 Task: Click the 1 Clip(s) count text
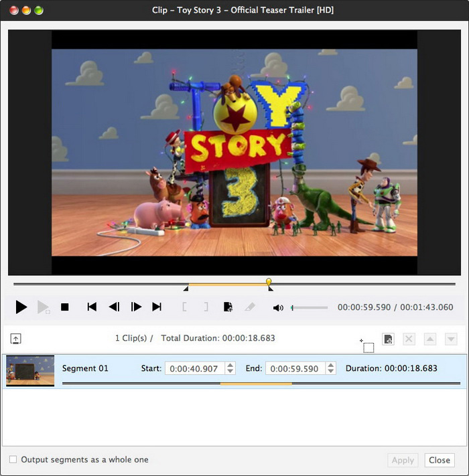click(x=131, y=338)
